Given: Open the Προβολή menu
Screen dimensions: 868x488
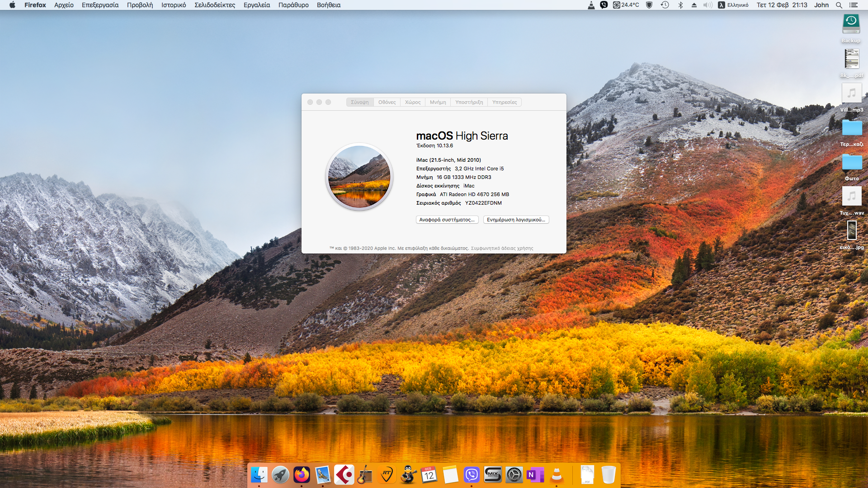Looking at the screenshot, I should (140, 5).
